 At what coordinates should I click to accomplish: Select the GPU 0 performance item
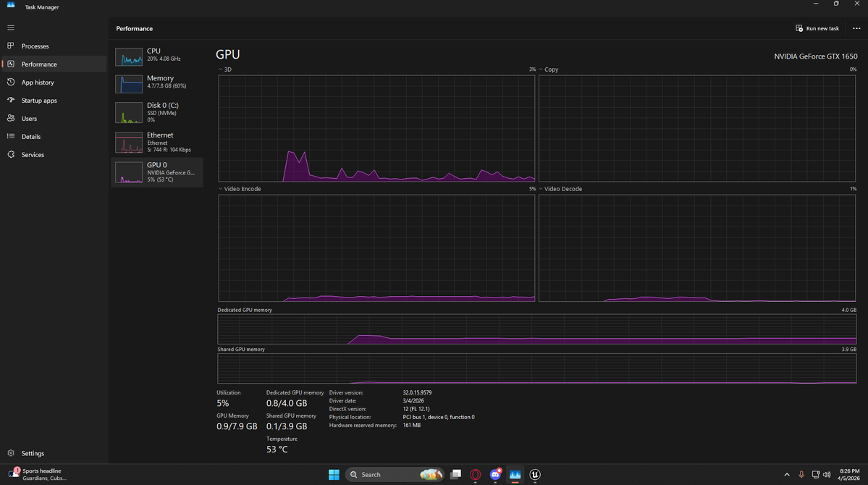[156, 172]
